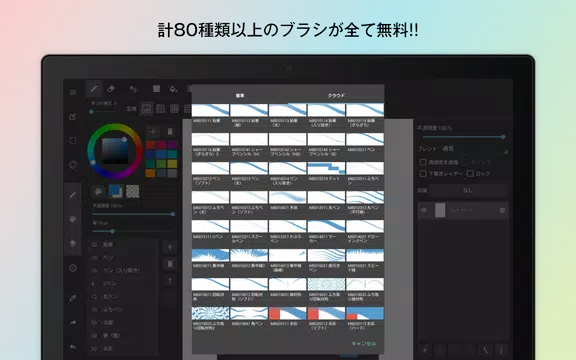Select 鉛筆 in the brush list
Image resolution: width=576 pixels, height=360 pixels.
[x=124, y=244]
